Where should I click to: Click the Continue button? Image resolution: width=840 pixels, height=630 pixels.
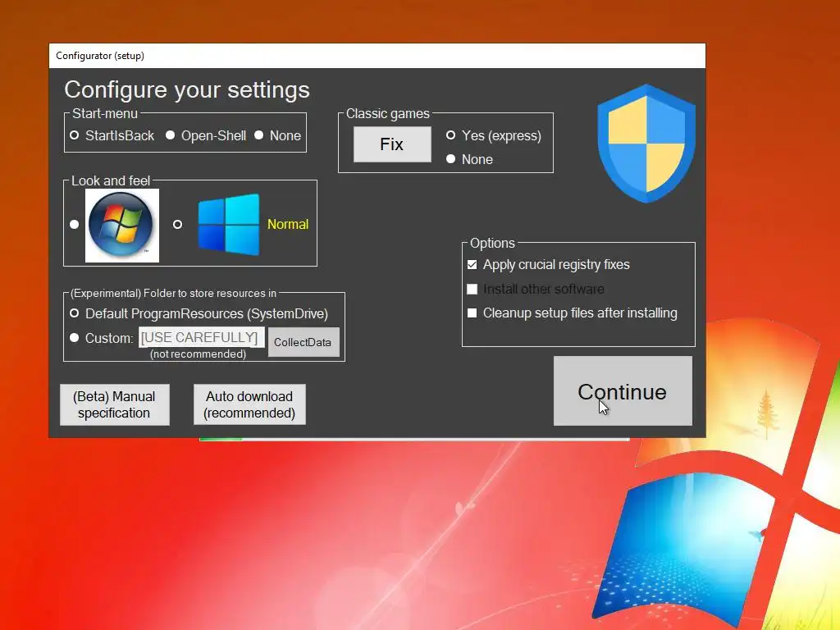[623, 391]
